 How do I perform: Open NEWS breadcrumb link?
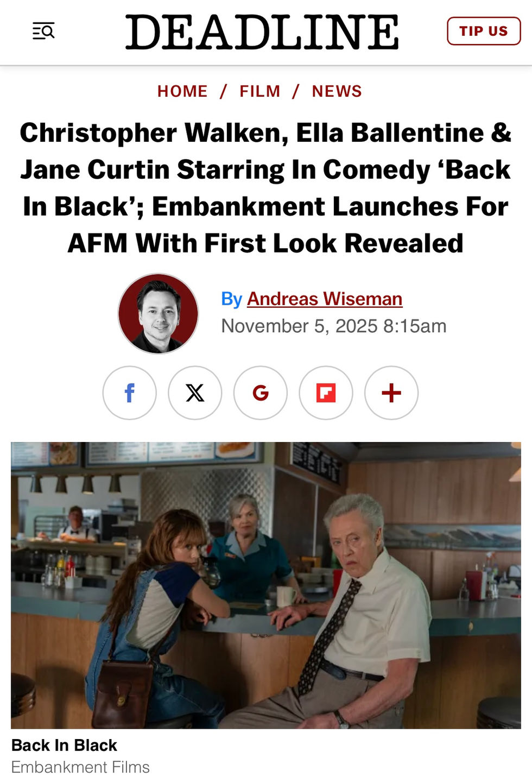[x=337, y=91]
